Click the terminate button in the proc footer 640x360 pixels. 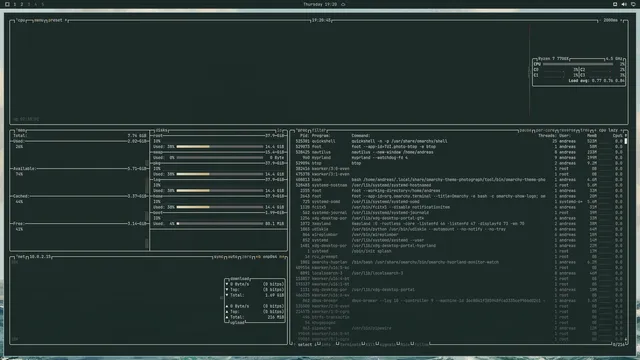[350, 344]
